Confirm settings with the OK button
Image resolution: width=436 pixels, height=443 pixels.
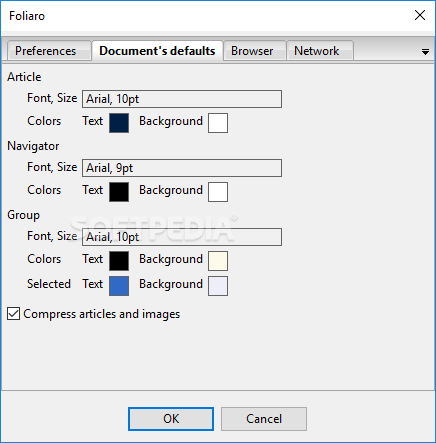click(171, 419)
